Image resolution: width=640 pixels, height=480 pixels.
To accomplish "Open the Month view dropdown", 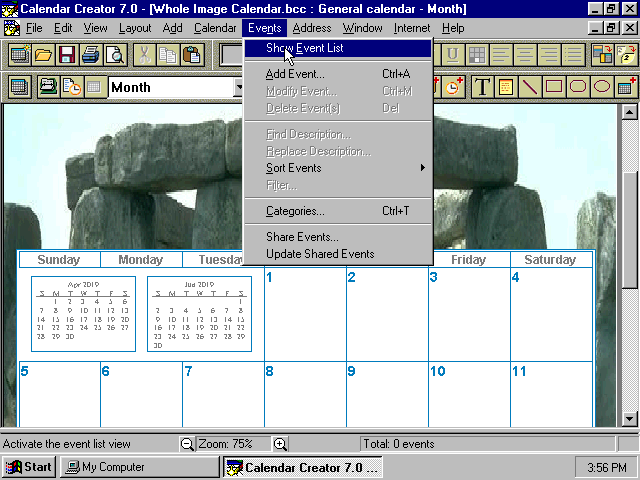I will coord(238,87).
